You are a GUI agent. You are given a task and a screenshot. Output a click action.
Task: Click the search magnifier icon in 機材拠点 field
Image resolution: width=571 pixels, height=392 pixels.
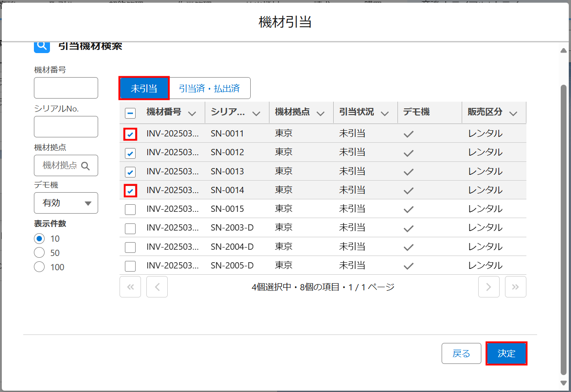coord(86,166)
